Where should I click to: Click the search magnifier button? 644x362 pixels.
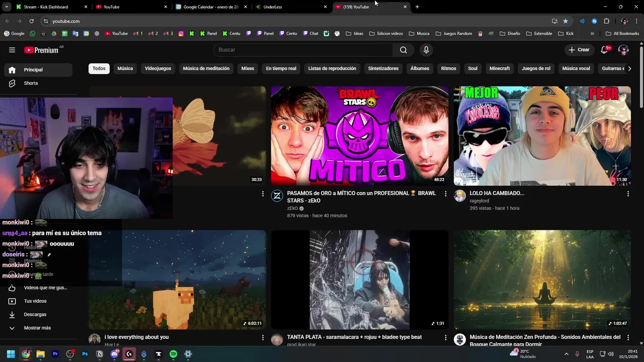404,50
